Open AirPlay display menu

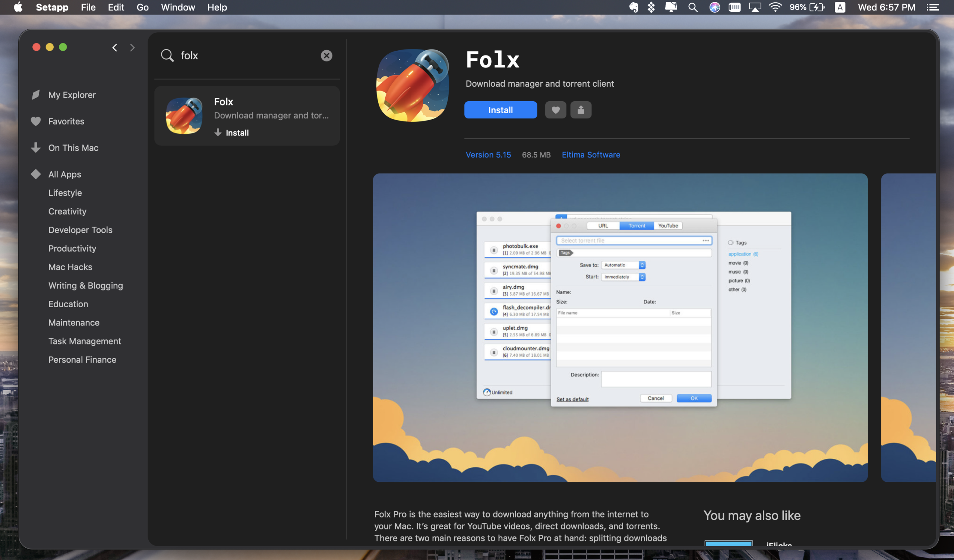pos(755,7)
